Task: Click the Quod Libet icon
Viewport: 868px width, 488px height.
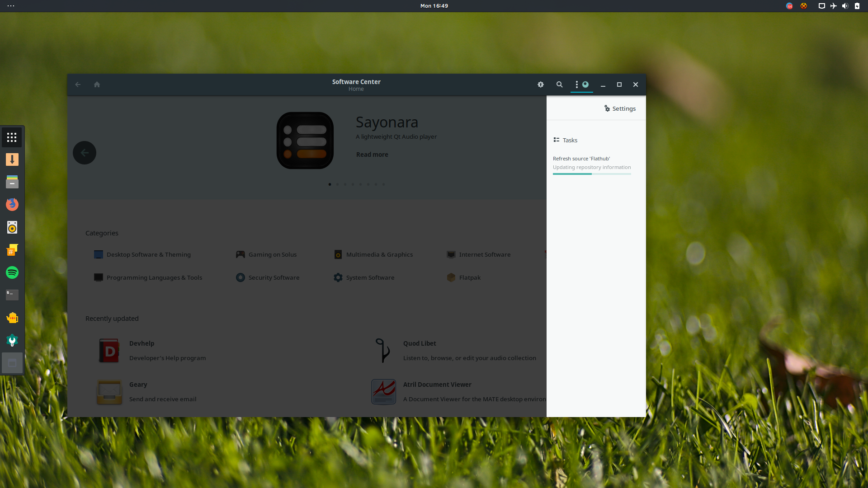Action: pyautogui.click(x=383, y=351)
